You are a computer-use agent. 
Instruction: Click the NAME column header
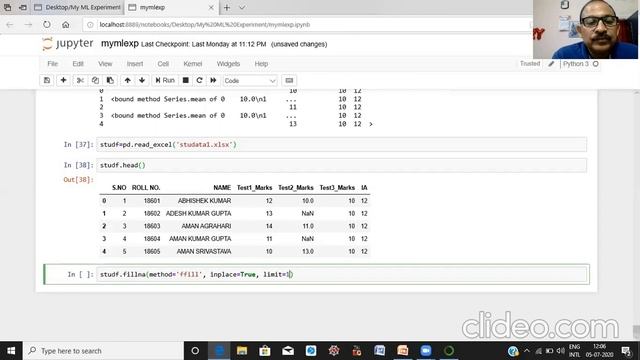[222, 188]
